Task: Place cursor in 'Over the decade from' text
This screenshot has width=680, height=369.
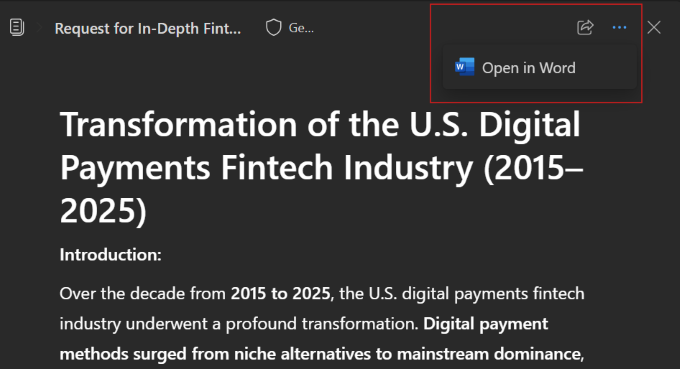Action: (x=143, y=294)
